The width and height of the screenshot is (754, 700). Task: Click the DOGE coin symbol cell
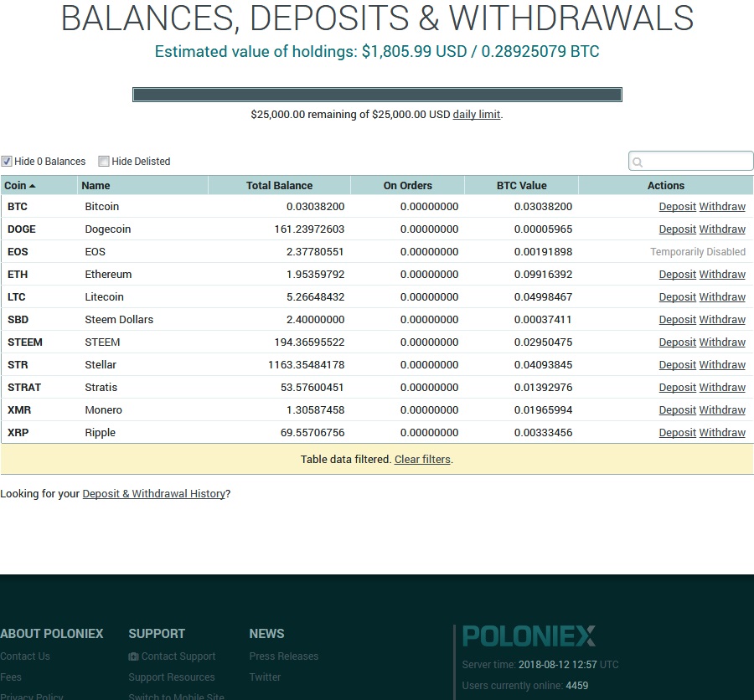pyautogui.click(x=22, y=229)
